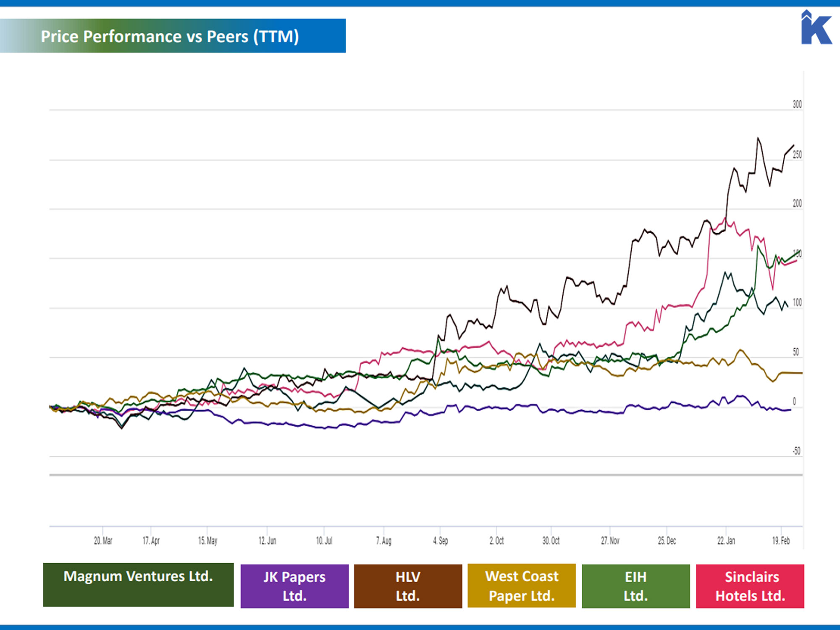Click the 30. Oct axis label

(551, 541)
